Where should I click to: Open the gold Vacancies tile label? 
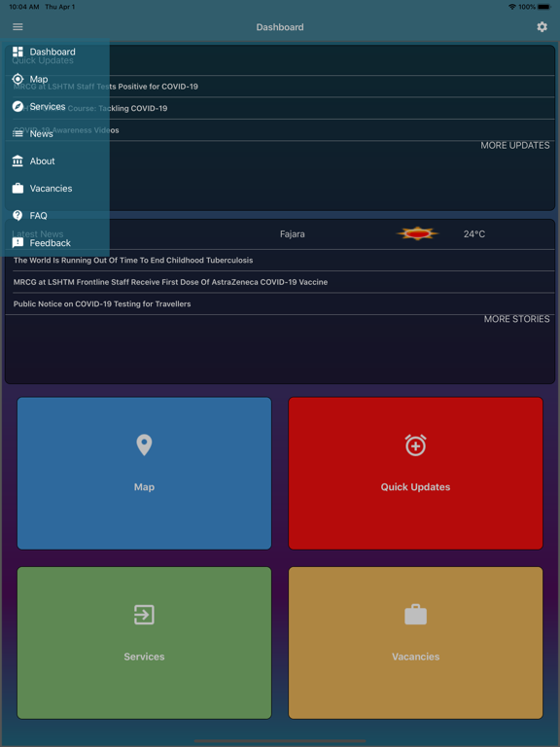coord(416,657)
